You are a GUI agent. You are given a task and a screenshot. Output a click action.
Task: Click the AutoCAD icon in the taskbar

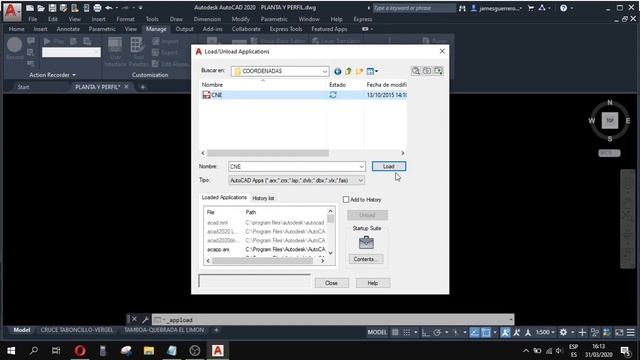click(x=218, y=351)
